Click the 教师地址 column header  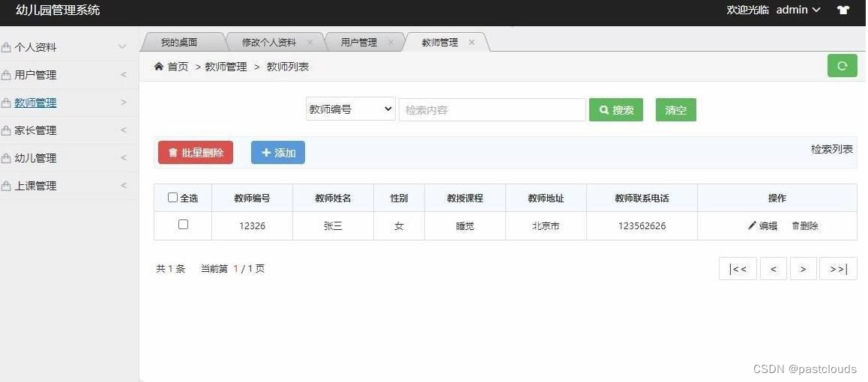546,198
